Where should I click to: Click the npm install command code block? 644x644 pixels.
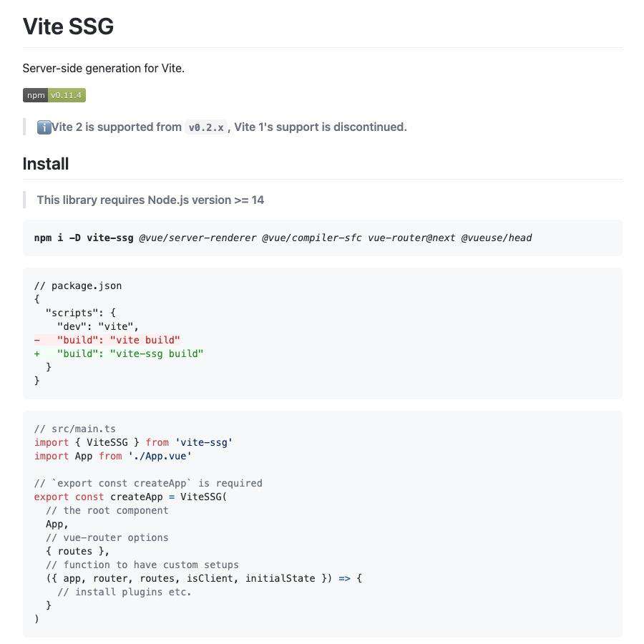tap(323, 238)
